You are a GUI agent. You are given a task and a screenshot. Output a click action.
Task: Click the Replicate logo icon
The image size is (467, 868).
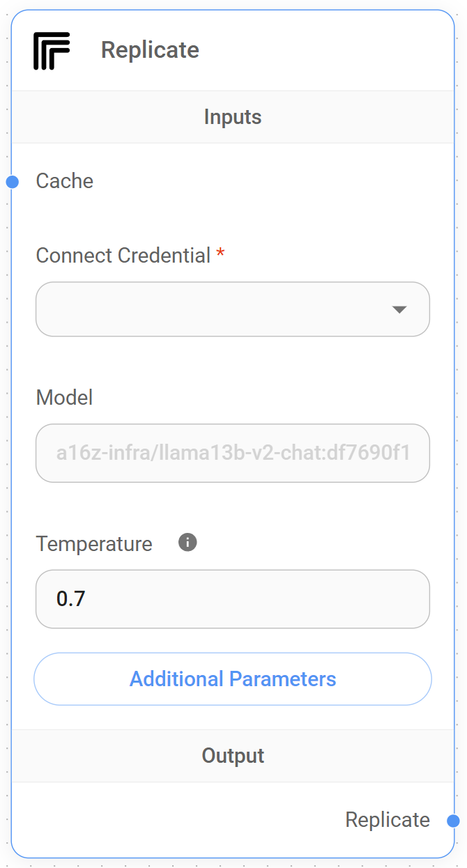(52, 51)
